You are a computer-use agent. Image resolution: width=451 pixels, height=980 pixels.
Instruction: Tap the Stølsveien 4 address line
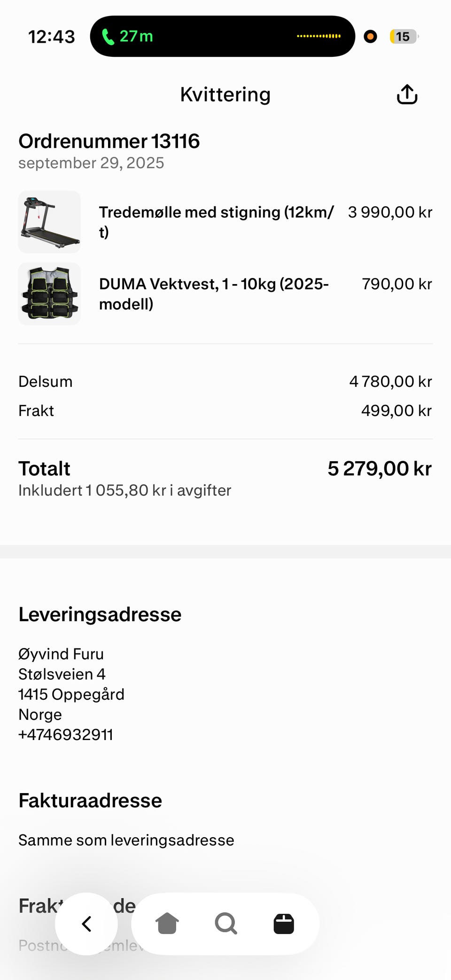coord(62,674)
